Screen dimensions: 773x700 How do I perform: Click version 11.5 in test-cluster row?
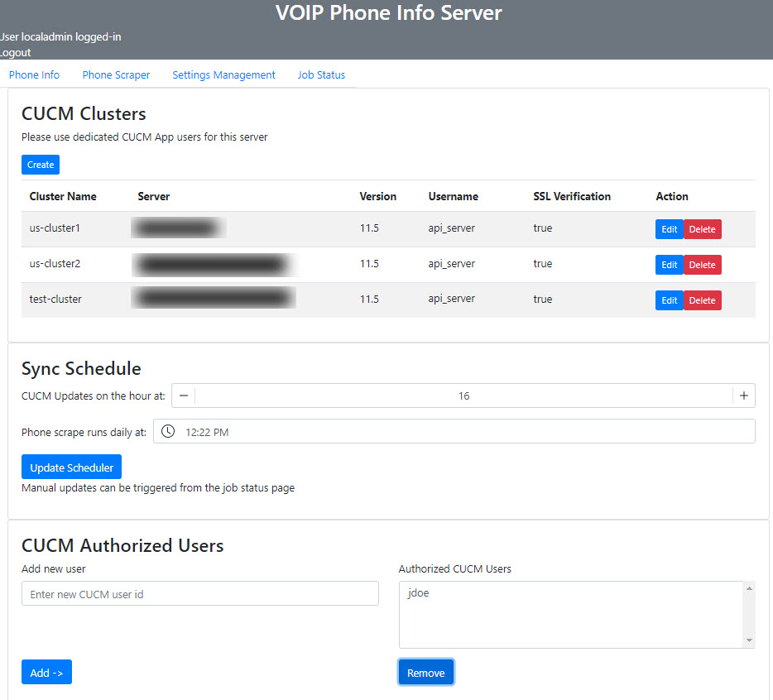369,300
